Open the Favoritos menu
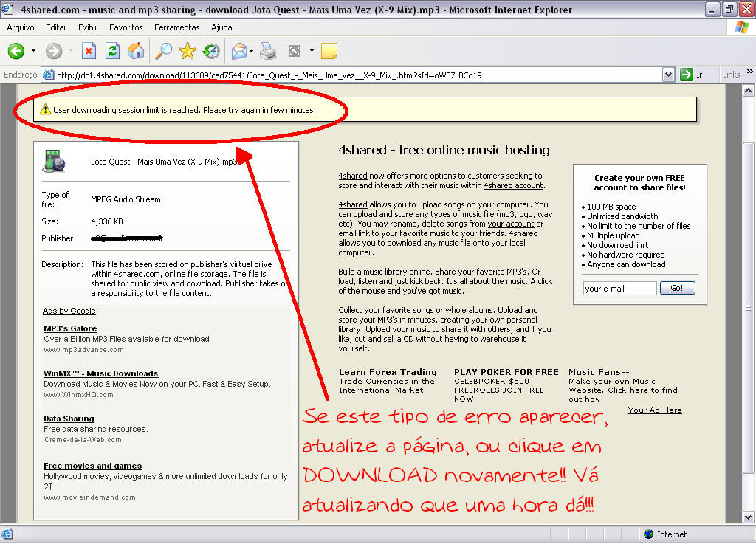Viewport: 756px width, 544px height. coord(126,27)
